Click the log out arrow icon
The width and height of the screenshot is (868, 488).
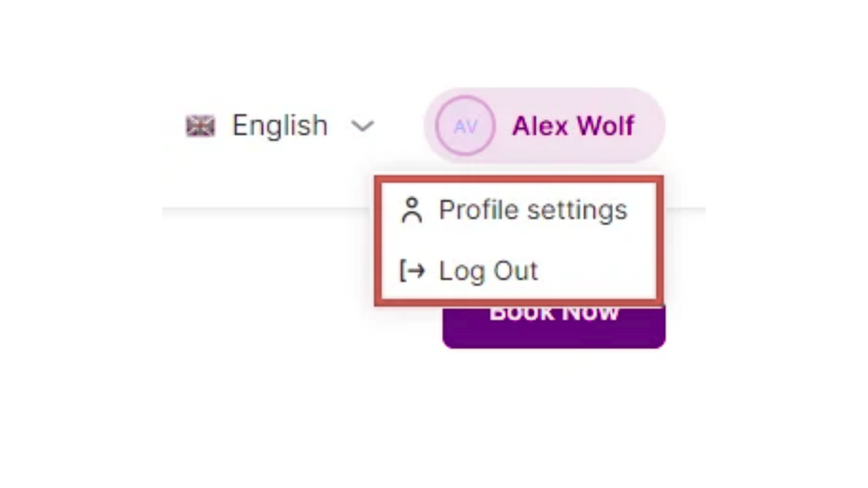[412, 271]
